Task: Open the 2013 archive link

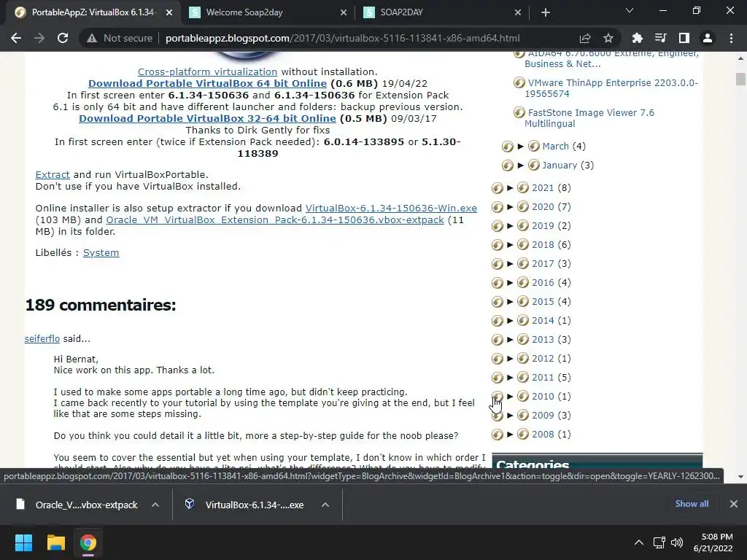Action: 543,340
